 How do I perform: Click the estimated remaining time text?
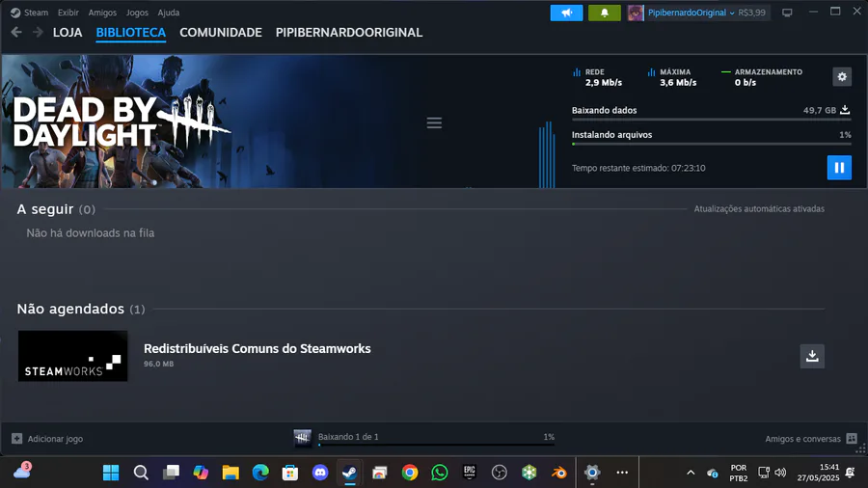coord(638,168)
